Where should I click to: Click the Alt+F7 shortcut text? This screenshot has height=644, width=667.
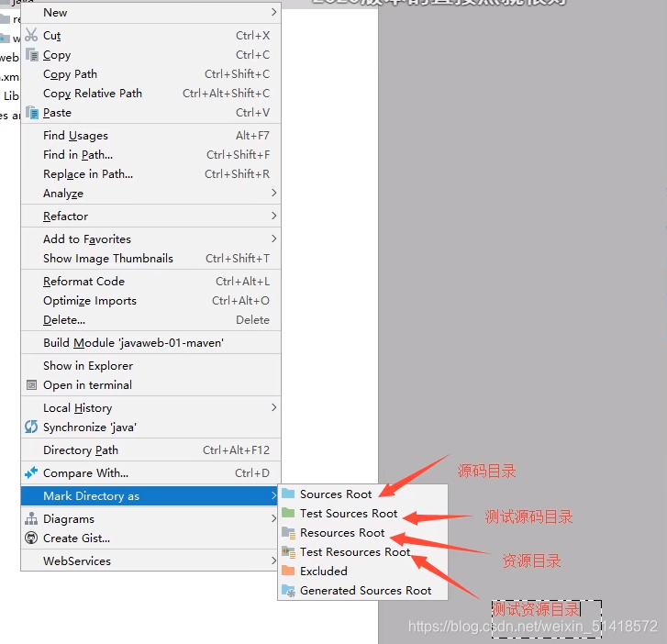tap(252, 135)
